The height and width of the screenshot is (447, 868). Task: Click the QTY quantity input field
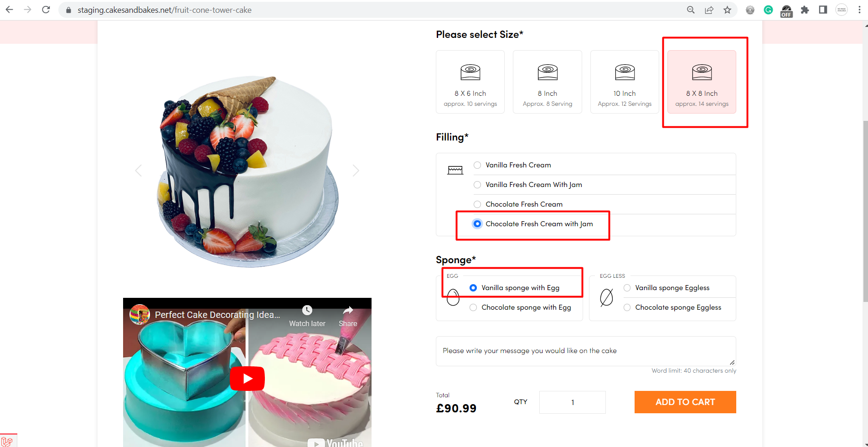pos(572,402)
